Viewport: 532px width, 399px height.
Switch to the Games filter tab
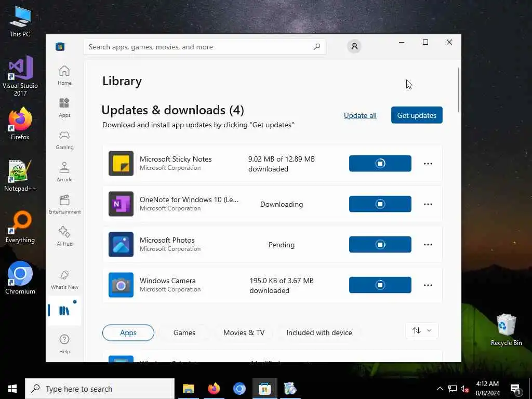click(x=184, y=332)
